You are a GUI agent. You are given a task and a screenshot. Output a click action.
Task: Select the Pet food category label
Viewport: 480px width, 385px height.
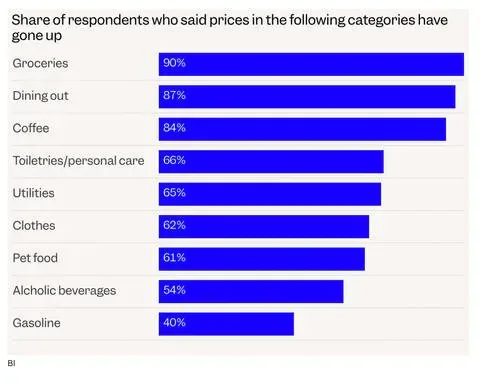pos(35,258)
